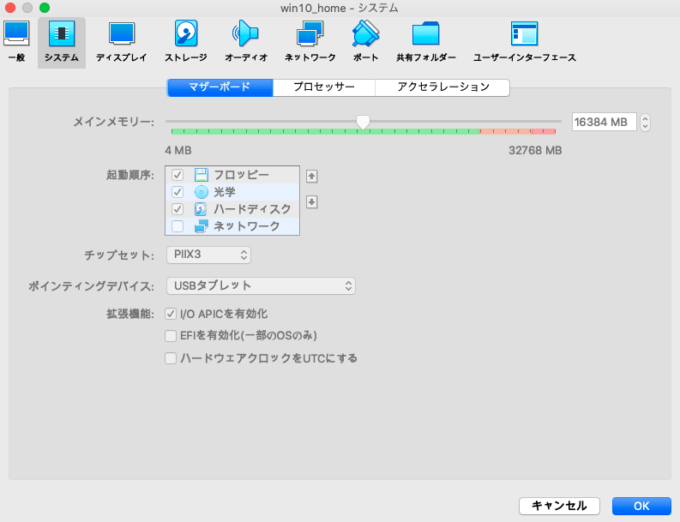Select the フロッピー row text
Image resolution: width=680 pixels, height=522 pixels.
tap(241, 175)
